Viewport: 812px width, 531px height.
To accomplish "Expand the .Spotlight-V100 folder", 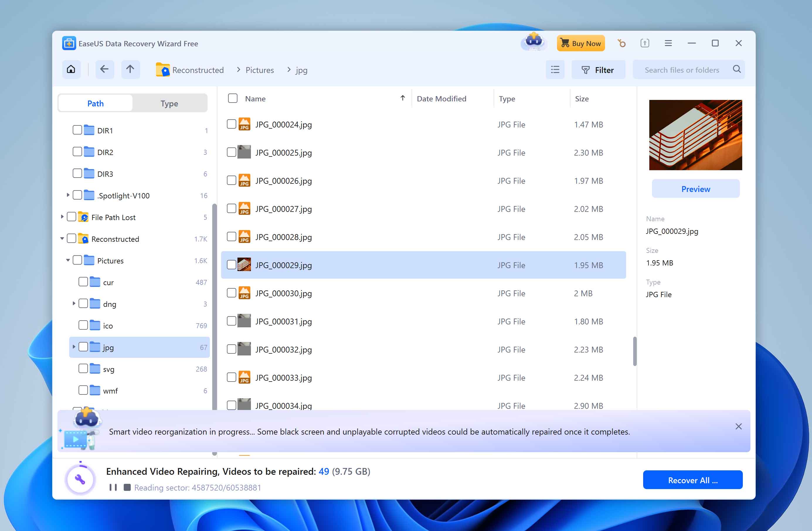I will tap(68, 195).
